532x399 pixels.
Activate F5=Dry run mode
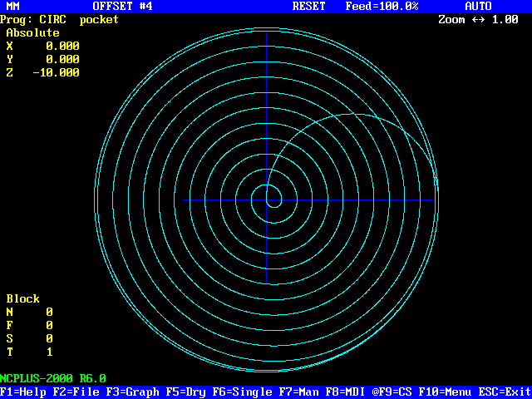pyautogui.click(x=186, y=392)
